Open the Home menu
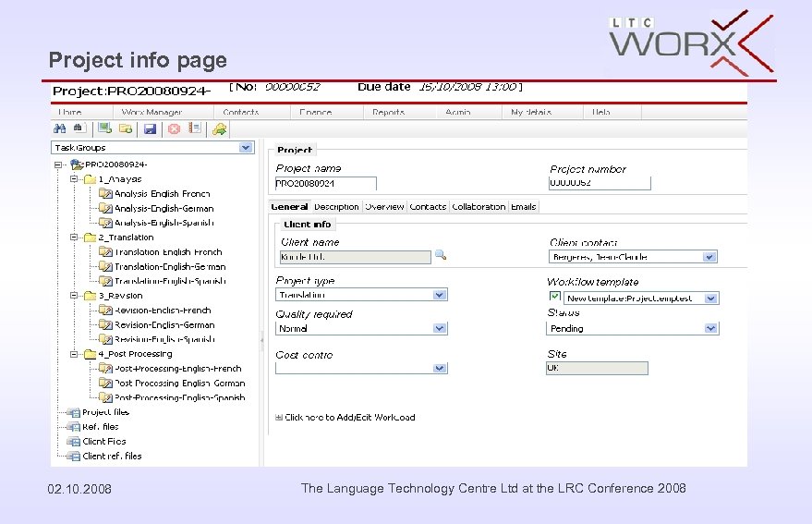This screenshot has height=524, width=812. pyautogui.click(x=70, y=112)
